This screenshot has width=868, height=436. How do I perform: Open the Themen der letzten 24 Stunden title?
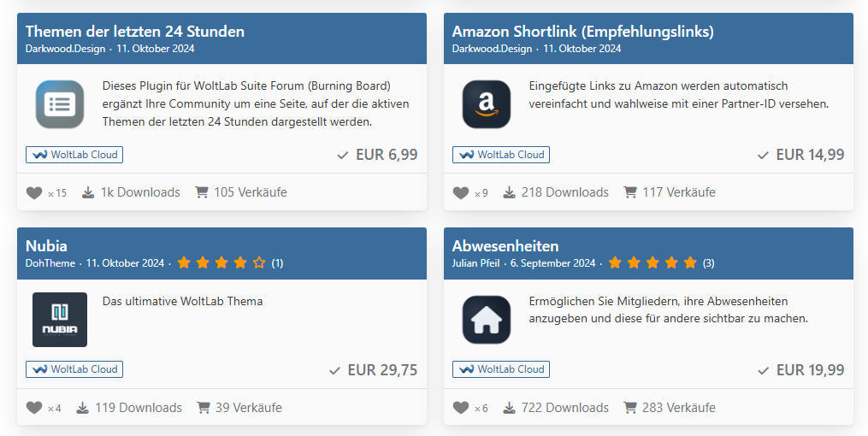coord(135,32)
